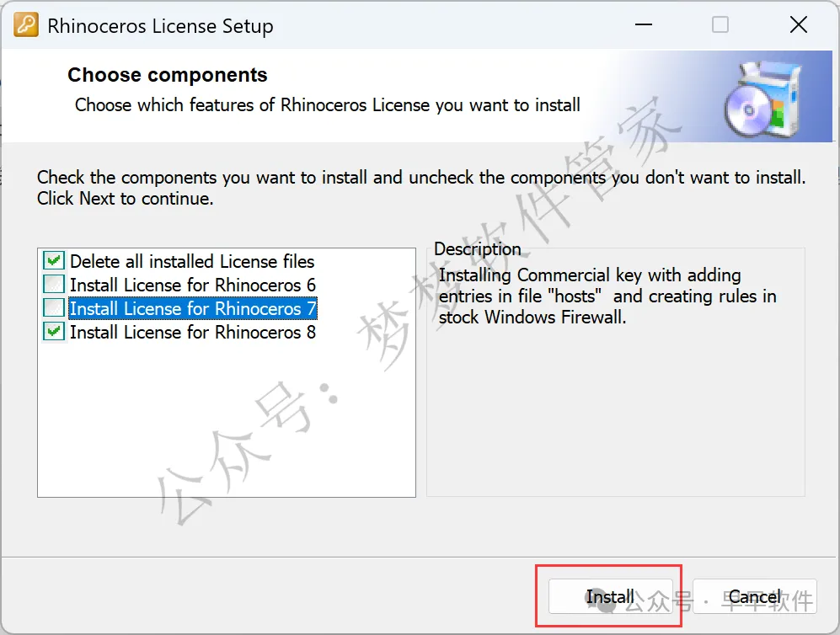Select 'Install License for Rhinoceros 8' text

[193, 332]
